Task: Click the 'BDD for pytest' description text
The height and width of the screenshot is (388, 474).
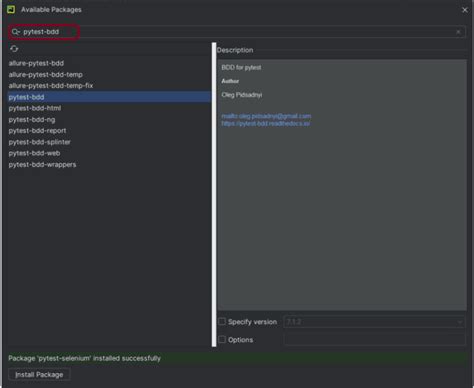Action: (x=241, y=67)
